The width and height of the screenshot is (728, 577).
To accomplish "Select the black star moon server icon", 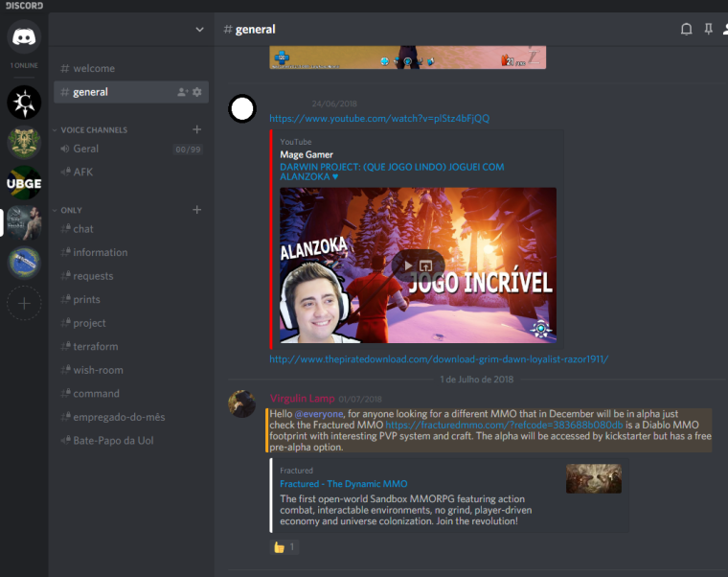I will click(x=24, y=103).
